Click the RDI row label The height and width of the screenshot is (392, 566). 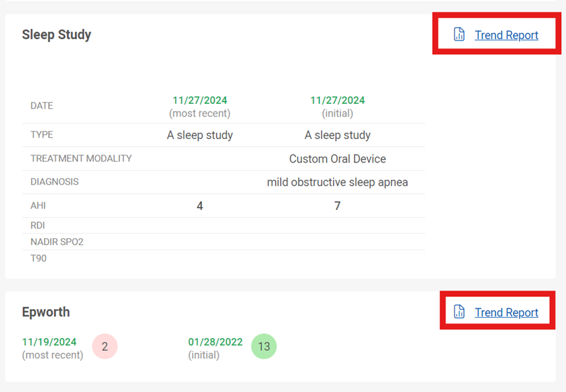[x=38, y=225]
